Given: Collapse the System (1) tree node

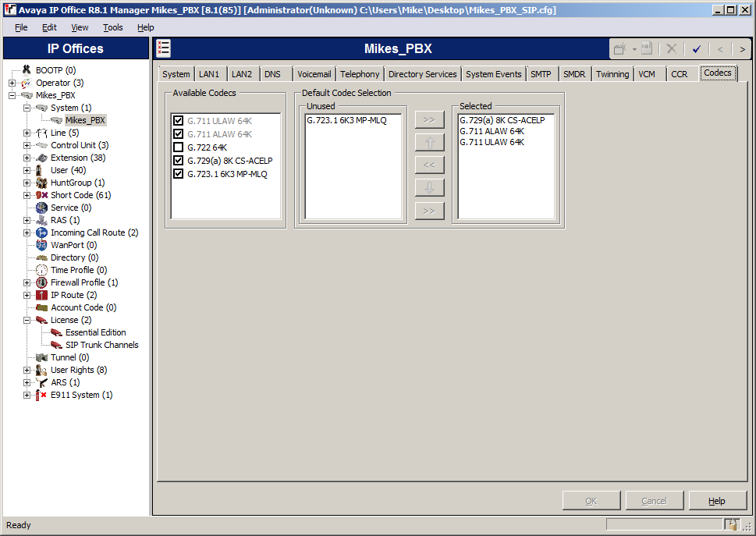Looking at the screenshot, I should (27, 108).
